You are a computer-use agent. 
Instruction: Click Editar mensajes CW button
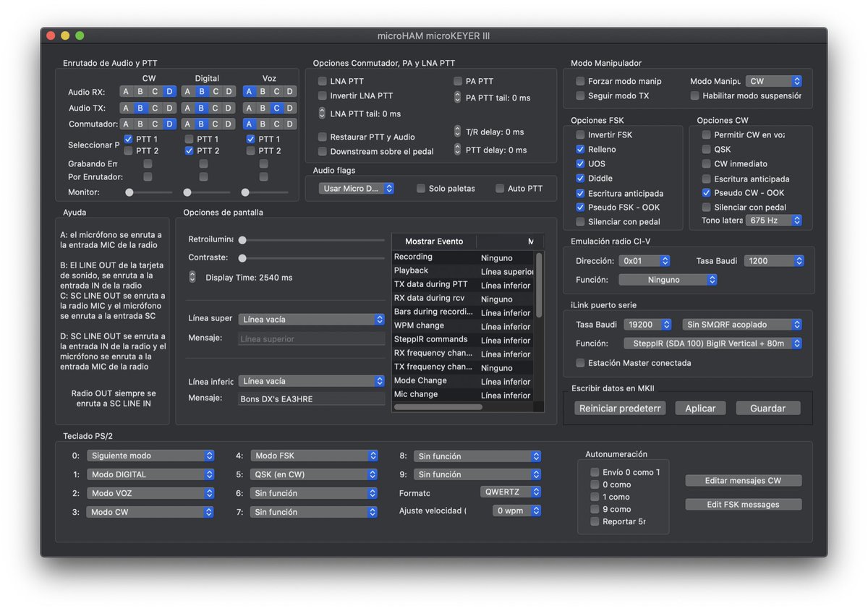(744, 480)
